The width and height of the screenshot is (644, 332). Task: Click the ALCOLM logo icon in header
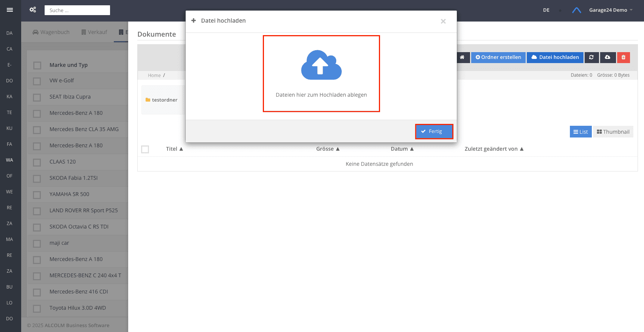click(576, 10)
